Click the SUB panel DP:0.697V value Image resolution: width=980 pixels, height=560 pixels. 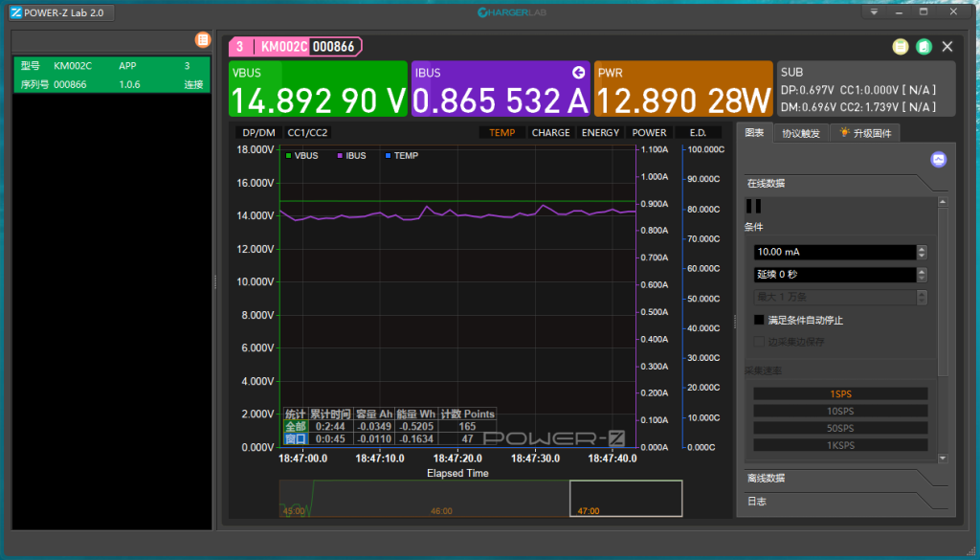point(808,91)
